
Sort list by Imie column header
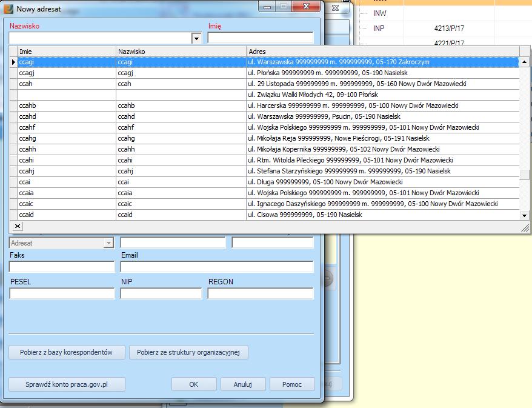tap(67, 52)
